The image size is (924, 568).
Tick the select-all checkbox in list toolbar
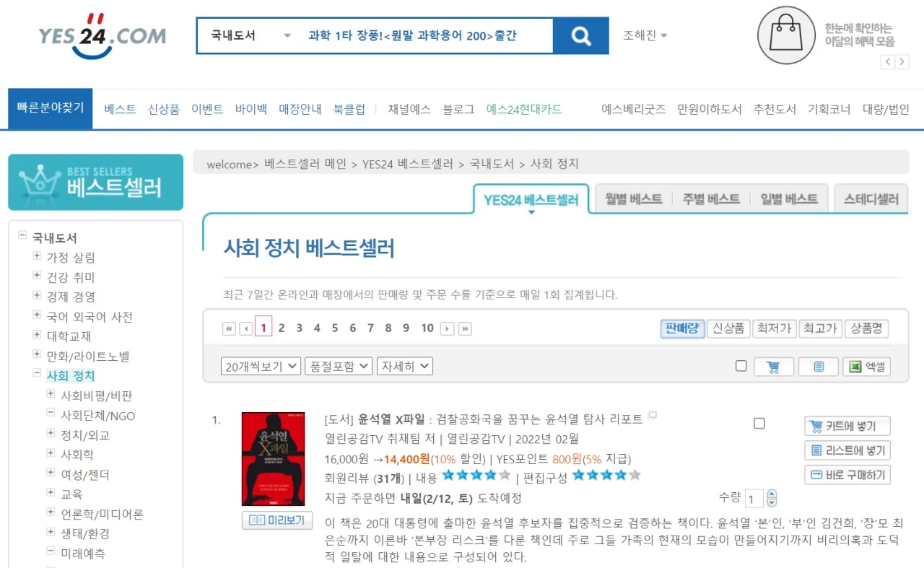tap(741, 366)
